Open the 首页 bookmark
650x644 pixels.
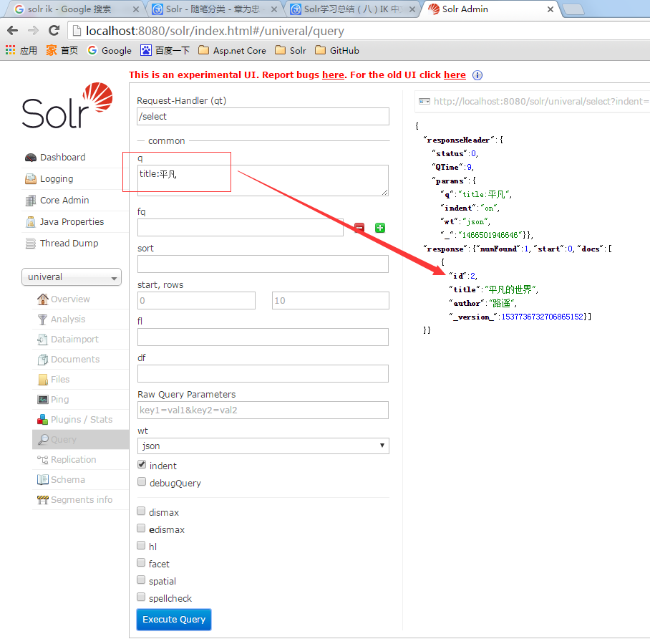click(x=62, y=51)
